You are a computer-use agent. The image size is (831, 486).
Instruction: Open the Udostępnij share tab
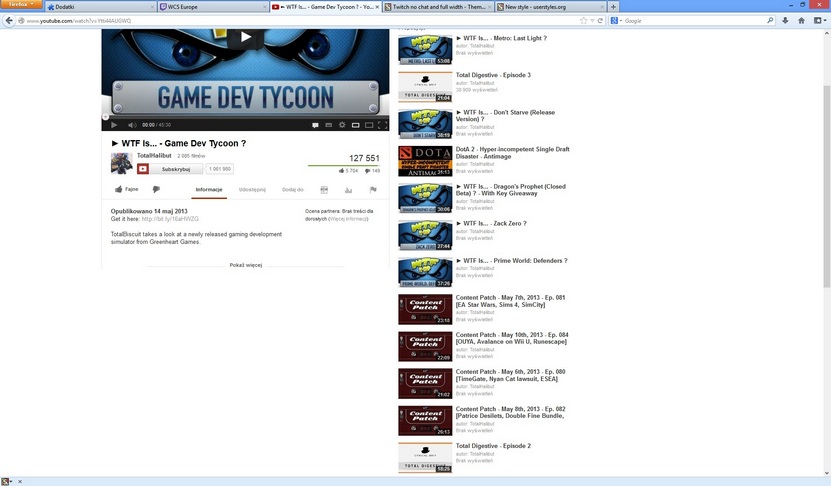252,190
